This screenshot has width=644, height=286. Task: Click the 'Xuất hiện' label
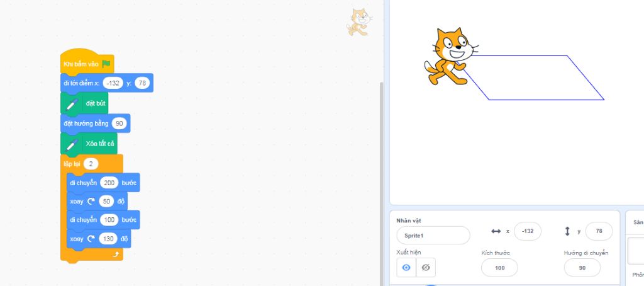[409, 252]
